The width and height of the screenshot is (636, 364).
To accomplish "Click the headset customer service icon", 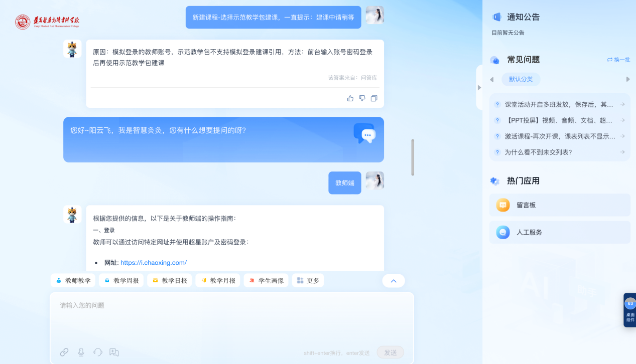I will click(x=98, y=352).
